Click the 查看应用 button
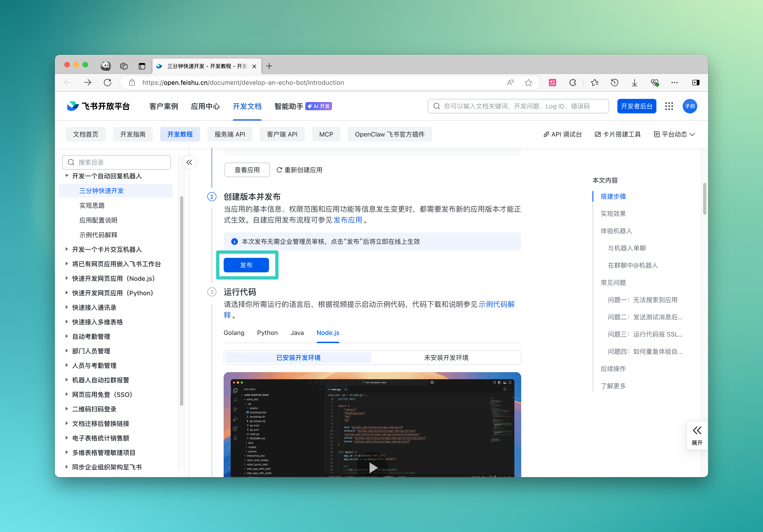Screen dimensions: 763x532 247,170
